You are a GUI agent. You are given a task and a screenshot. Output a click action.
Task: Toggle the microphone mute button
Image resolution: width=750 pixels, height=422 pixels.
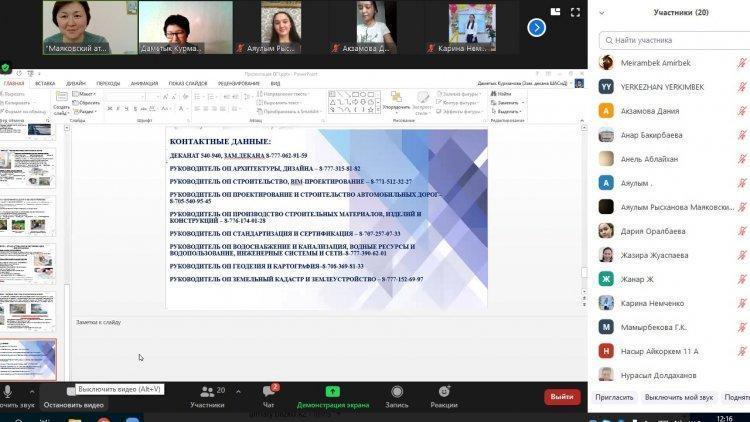tap(8, 392)
